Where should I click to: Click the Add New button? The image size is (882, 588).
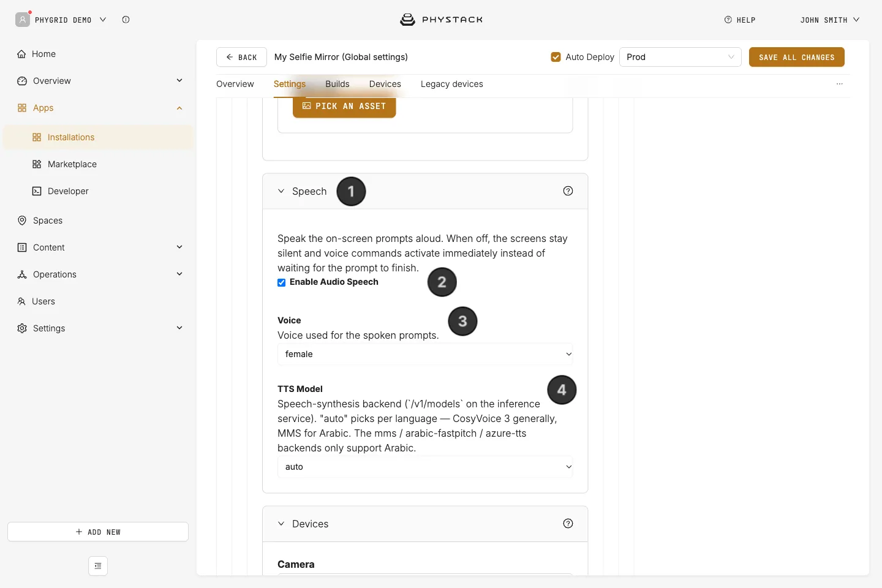pyautogui.click(x=98, y=532)
